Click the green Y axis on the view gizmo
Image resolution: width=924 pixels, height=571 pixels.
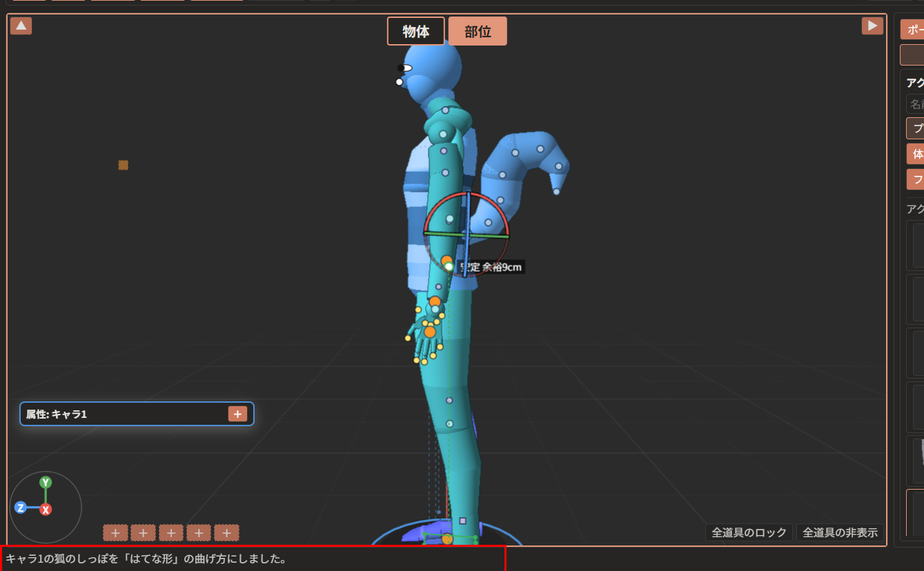coord(46,482)
